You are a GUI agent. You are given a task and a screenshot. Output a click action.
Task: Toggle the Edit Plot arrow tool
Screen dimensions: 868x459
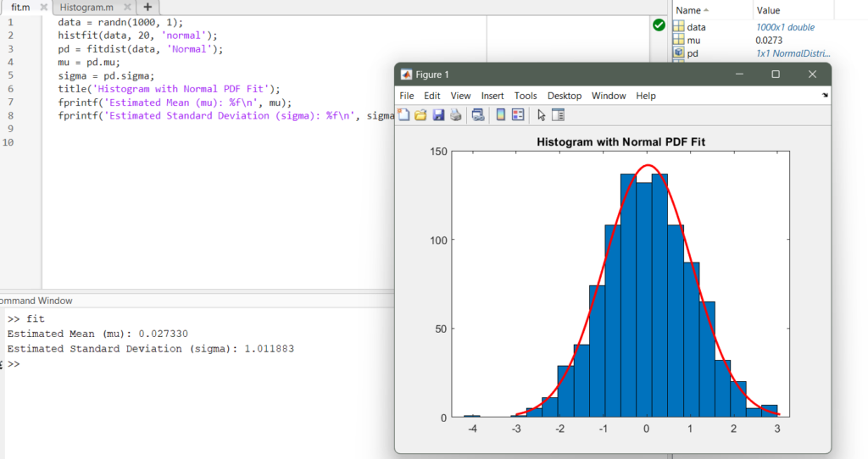pyautogui.click(x=542, y=115)
